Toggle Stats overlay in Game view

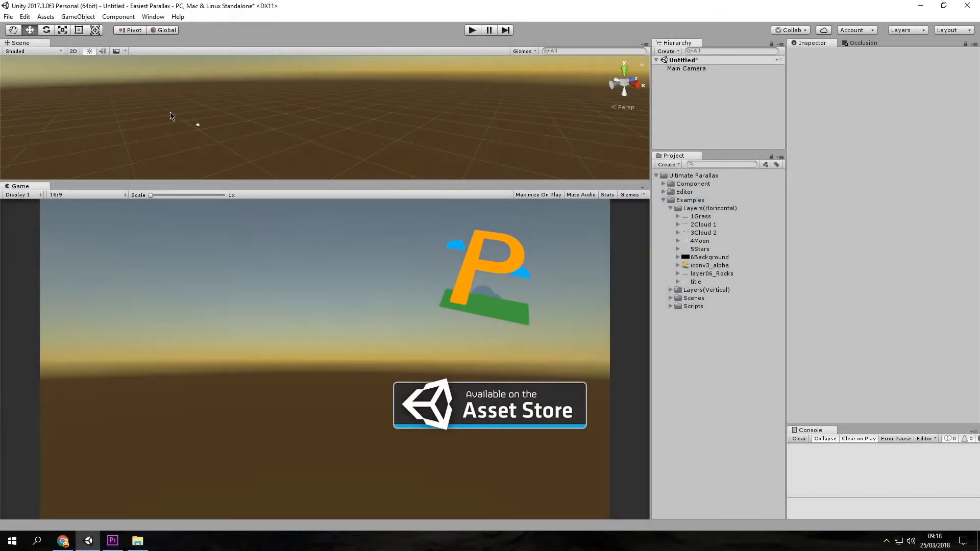[607, 195]
